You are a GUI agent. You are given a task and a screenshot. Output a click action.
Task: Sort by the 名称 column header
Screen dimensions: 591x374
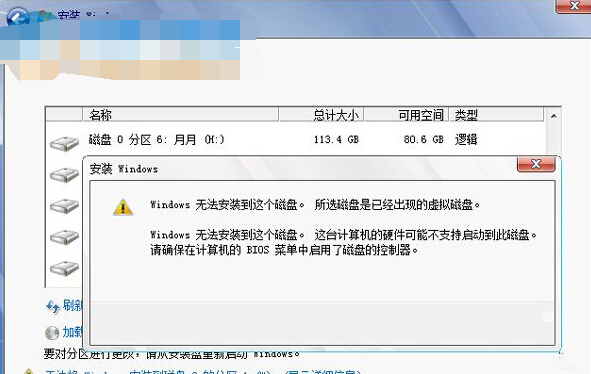click(181, 115)
